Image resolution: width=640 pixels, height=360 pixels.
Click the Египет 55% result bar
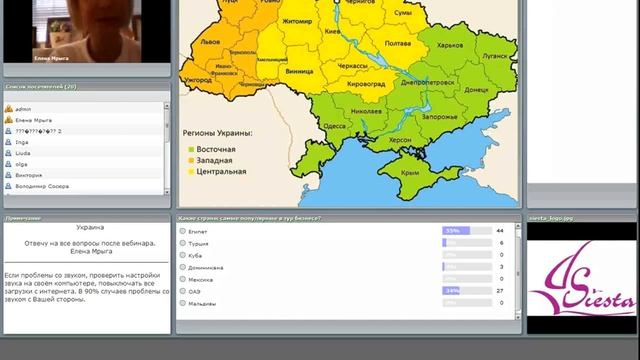(467, 231)
